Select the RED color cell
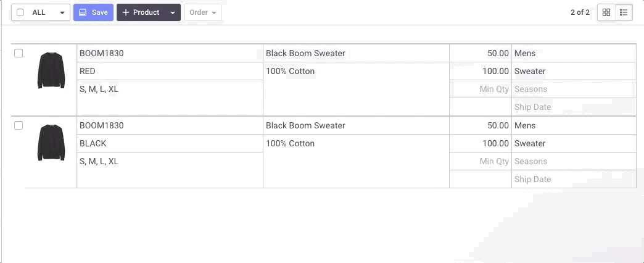This screenshot has height=263, width=644. tap(170, 71)
